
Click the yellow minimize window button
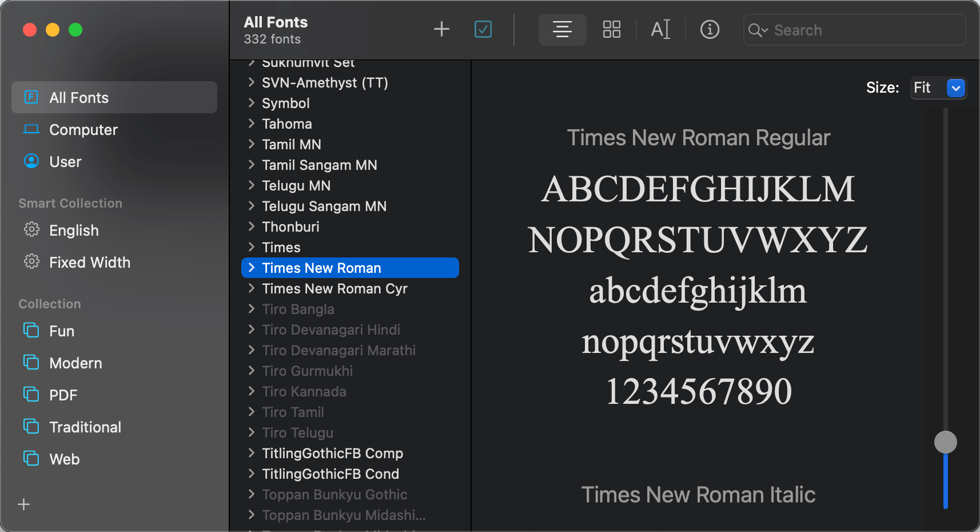click(53, 30)
